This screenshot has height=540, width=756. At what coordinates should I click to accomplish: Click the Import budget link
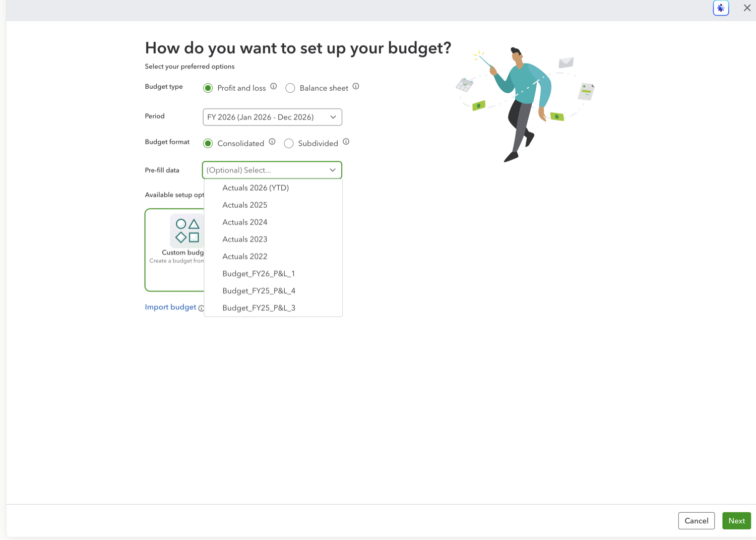(170, 307)
